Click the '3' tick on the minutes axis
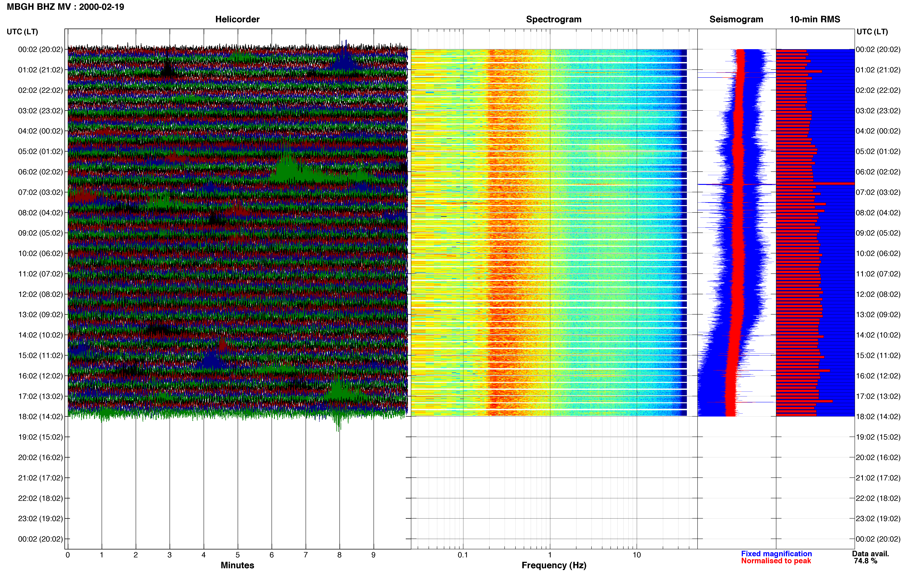The width and height of the screenshot is (924, 578). click(170, 555)
